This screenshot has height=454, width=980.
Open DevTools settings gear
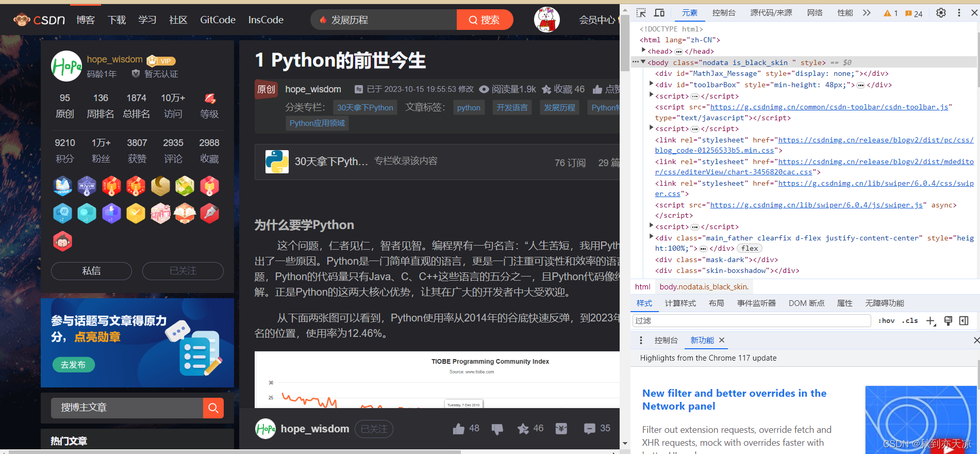coord(941,13)
